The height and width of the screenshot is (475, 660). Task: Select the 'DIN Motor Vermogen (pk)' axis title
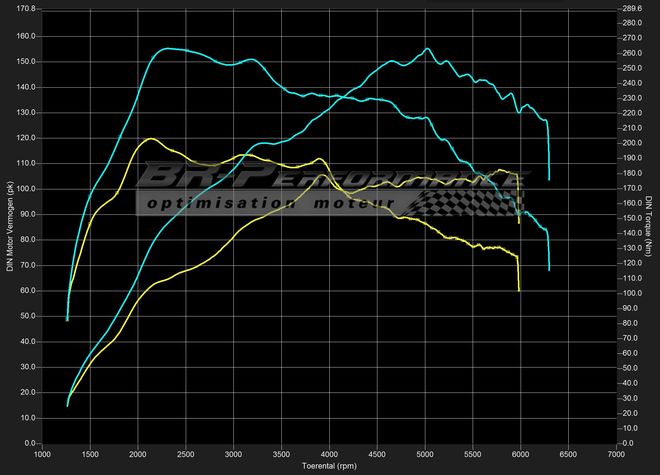click(x=9, y=225)
